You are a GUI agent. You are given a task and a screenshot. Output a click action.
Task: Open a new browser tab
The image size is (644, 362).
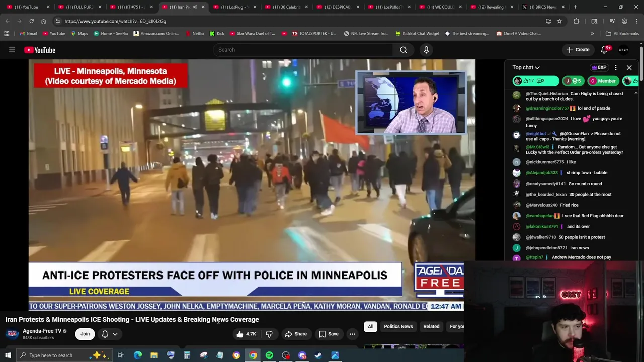[x=575, y=7]
